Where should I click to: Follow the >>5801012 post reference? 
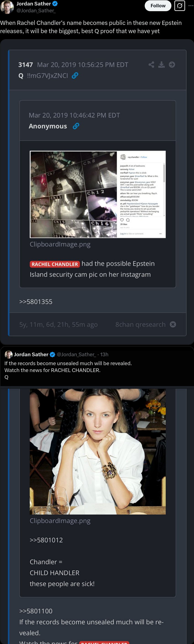(x=46, y=540)
